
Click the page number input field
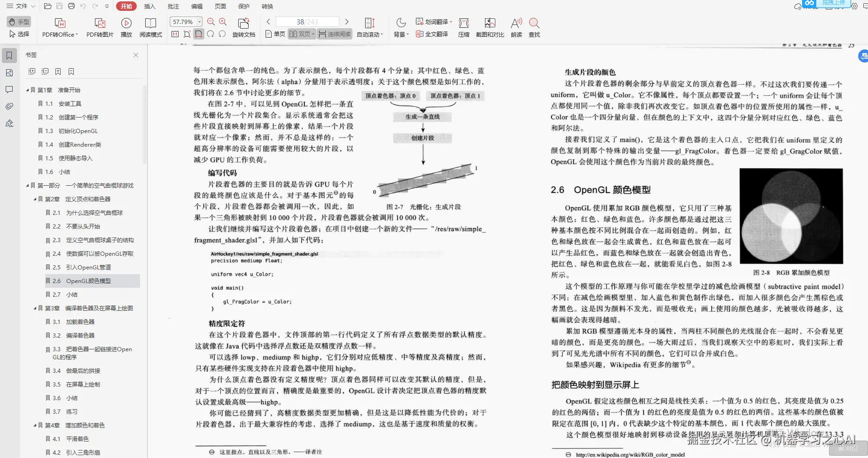tap(307, 22)
